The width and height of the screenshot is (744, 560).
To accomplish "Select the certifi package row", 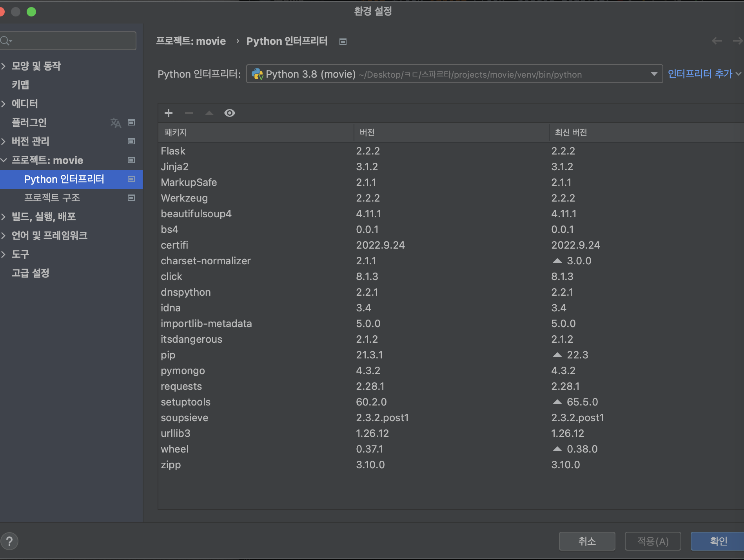I will click(451, 245).
